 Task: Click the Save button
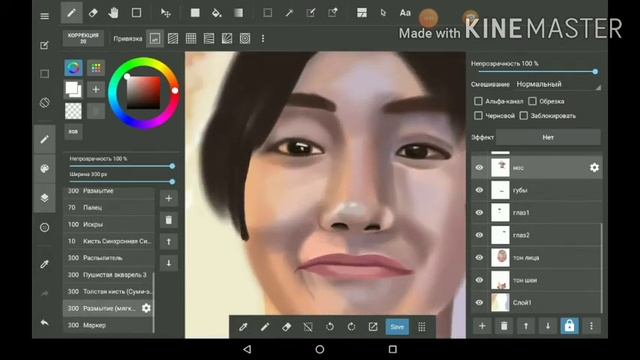coord(397,327)
